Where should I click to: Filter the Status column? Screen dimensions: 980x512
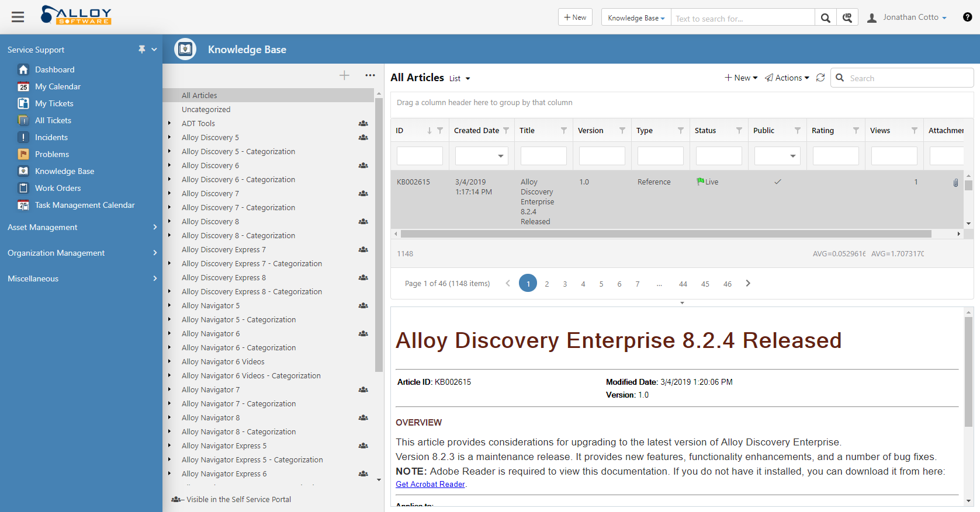[739, 131]
